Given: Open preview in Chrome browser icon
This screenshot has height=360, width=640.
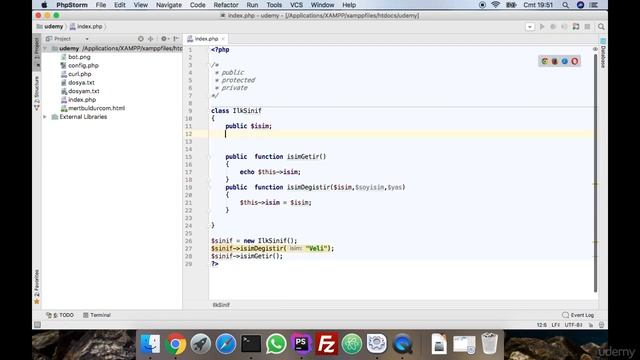Looking at the screenshot, I should (544, 61).
